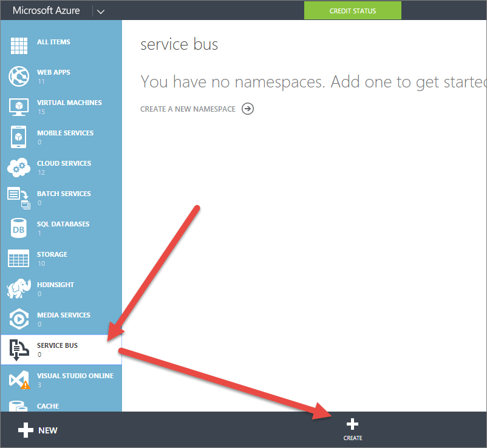
Task: Click the 'service bus' page heading
Action: click(x=179, y=44)
